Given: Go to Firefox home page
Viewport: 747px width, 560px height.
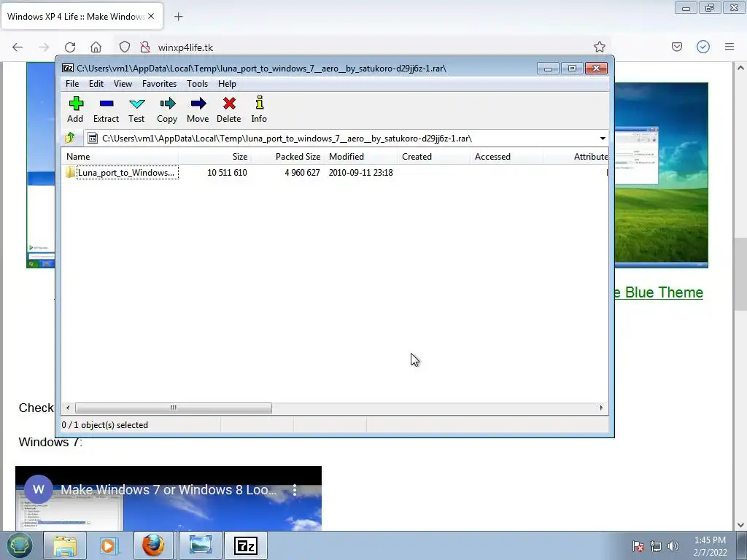Looking at the screenshot, I should [x=96, y=47].
